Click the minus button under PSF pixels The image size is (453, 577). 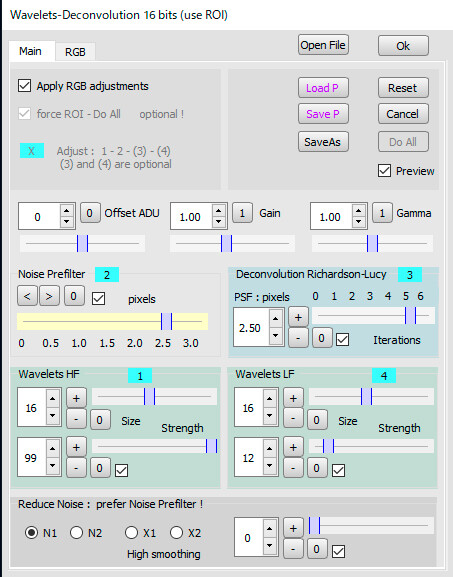tap(298, 338)
